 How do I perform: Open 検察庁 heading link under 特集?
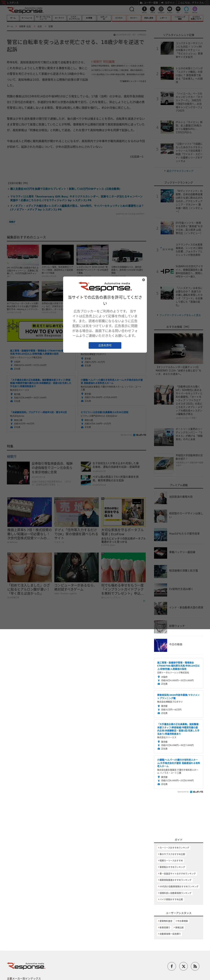[11, 457]
